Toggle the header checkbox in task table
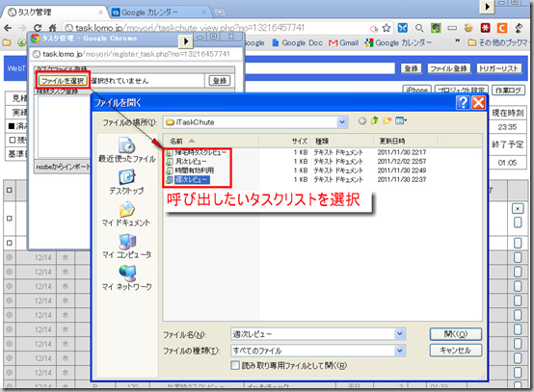534x392 pixels. point(10,190)
